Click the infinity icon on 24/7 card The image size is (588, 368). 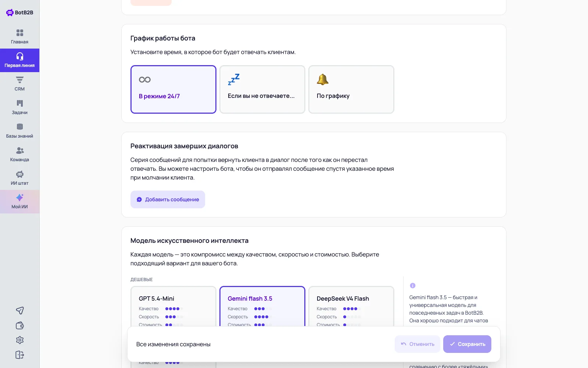point(145,79)
